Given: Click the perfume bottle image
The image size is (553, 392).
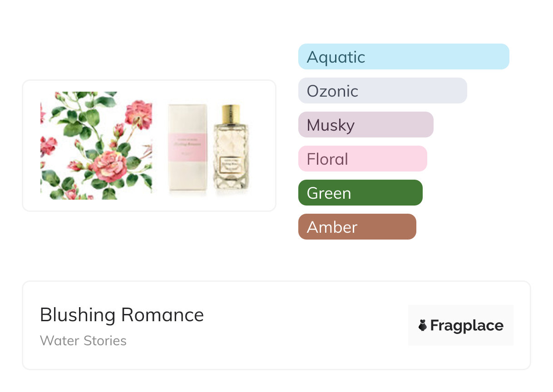Looking at the screenshot, I should [232, 150].
